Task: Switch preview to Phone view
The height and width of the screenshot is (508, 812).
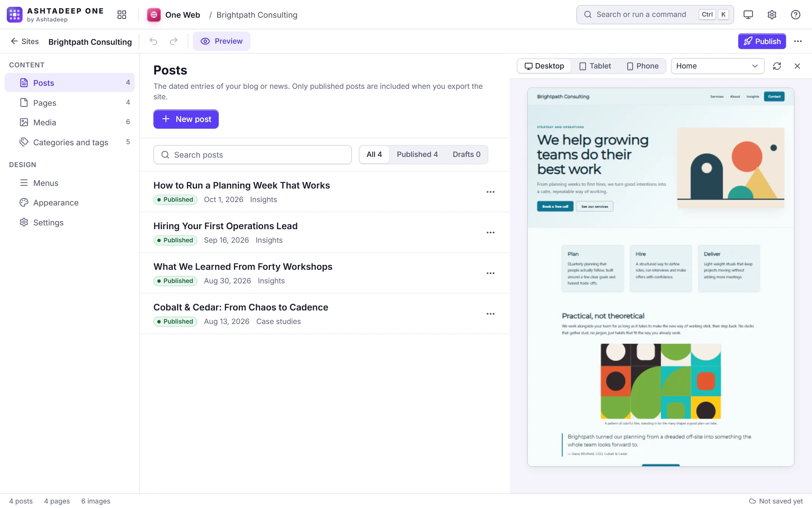Action: coord(643,66)
